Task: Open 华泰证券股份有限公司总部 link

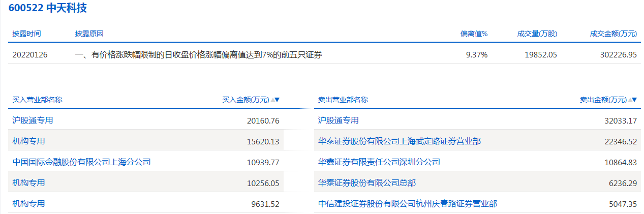Action: click(367, 182)
